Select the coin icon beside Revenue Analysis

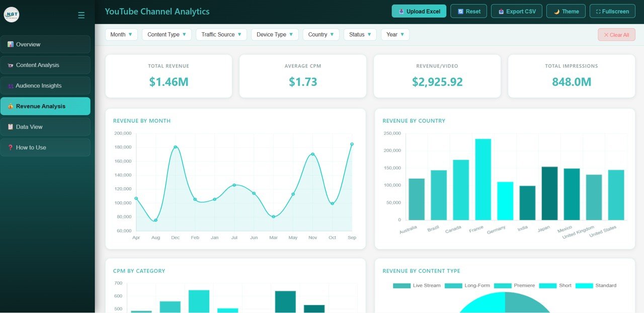[11, 106]
